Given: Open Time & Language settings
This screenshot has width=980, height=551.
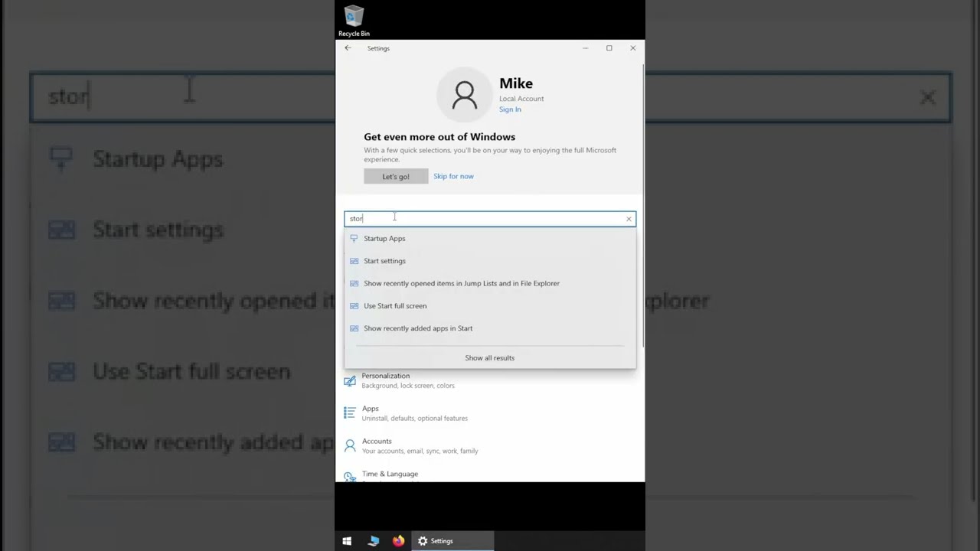Looking at the screenshot, I should (x=390, y=474).
